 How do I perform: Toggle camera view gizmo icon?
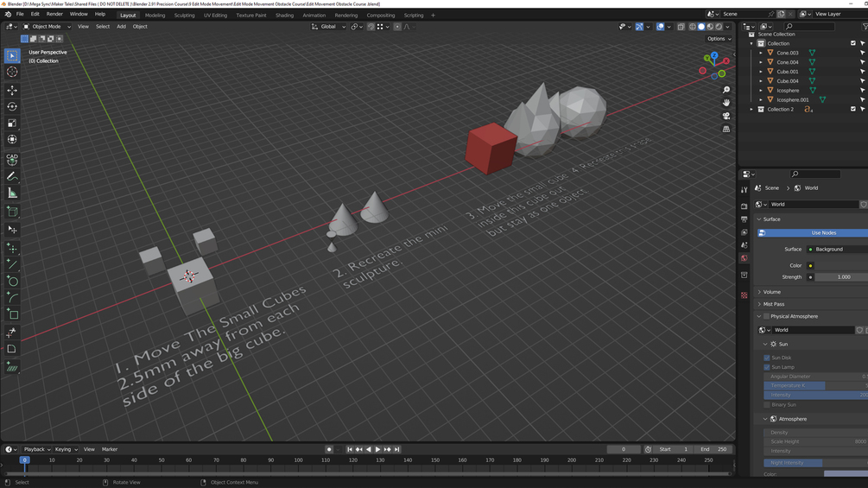[x=726, y=116]
